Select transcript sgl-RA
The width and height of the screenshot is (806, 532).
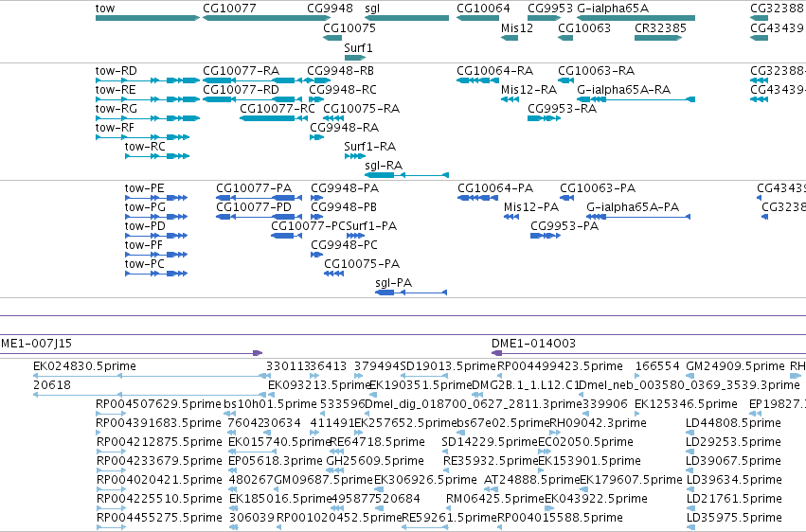[406, 175]
